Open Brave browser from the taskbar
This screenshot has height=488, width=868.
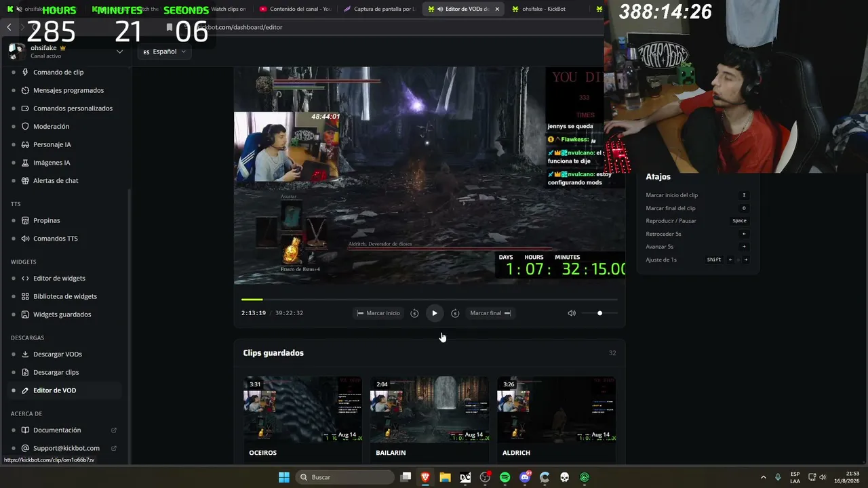425,477
